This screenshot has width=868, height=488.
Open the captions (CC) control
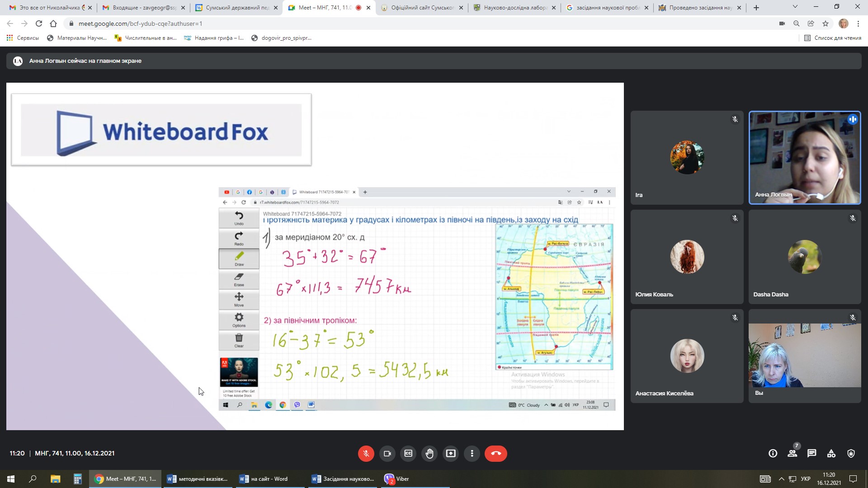(x=408, y=454)
